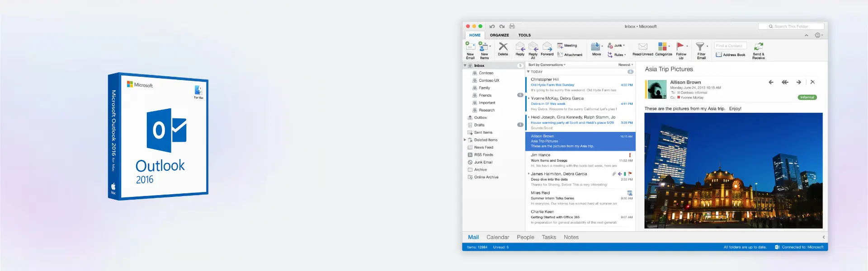Screen dimensions: 868x271
Task: Run Send & Receive
Action: (759, 50)
